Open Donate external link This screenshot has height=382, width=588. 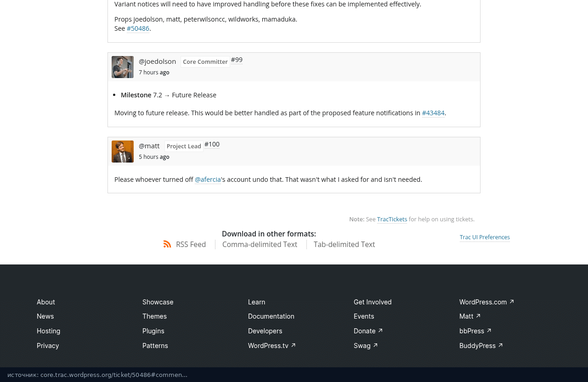pyautogui.click(x=368, y=331)
